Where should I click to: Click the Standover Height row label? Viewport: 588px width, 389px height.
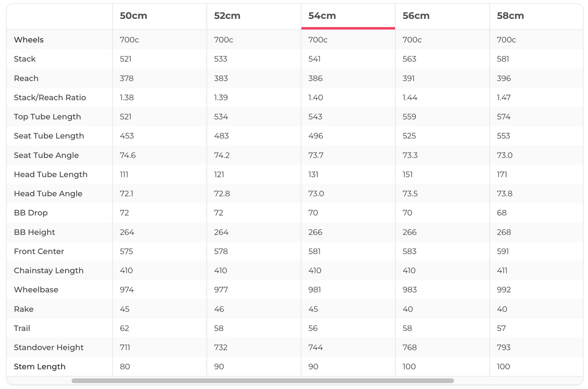click(x=48, y=347)
